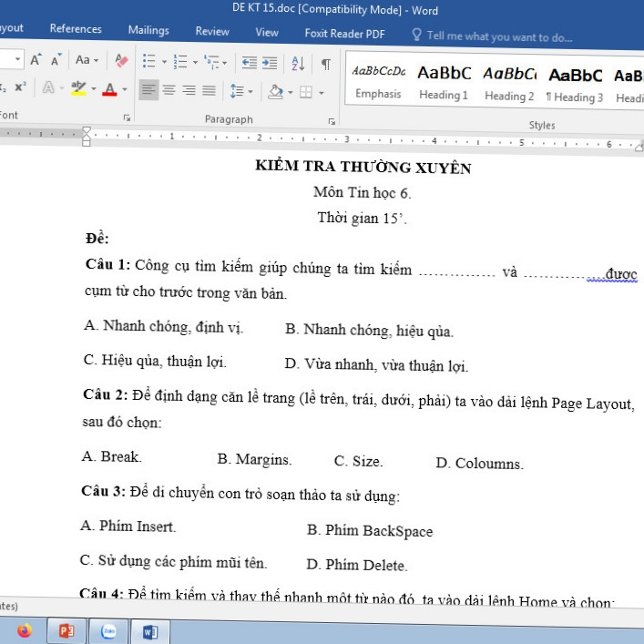Click the answer 'A. Phím Insert.'
The width and height of the screenshot is (644, 644).
(128, 526)
